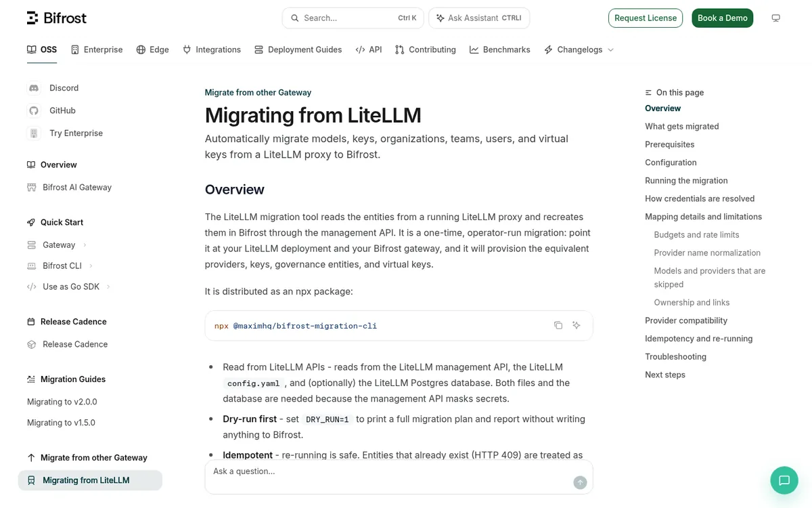The image size is (812, 508).
Task: Focus the Search field
Action: click(x=353, y=18)
